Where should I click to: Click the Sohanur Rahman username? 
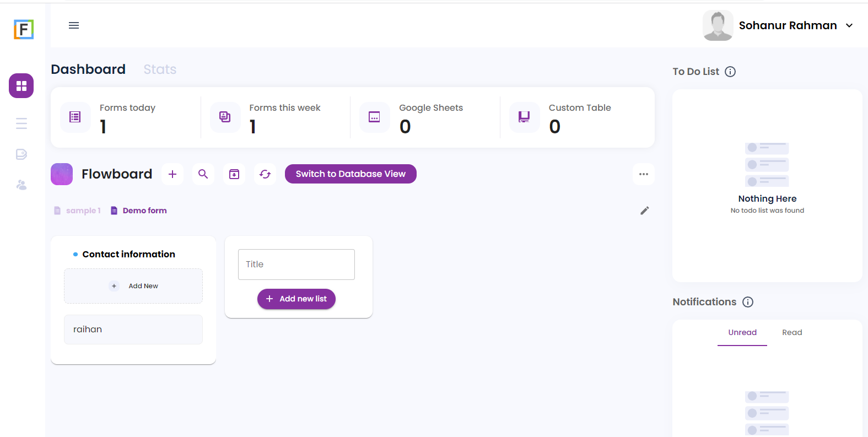pos(788,25)
